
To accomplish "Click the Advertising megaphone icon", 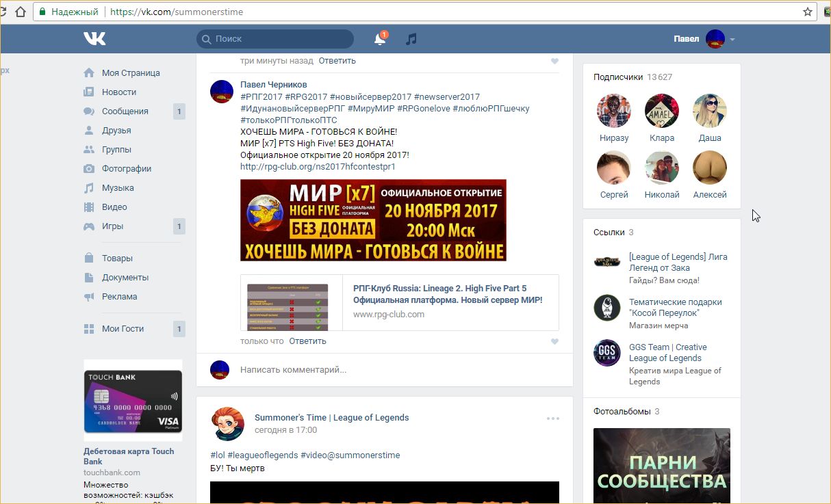I will pos(89,297).
